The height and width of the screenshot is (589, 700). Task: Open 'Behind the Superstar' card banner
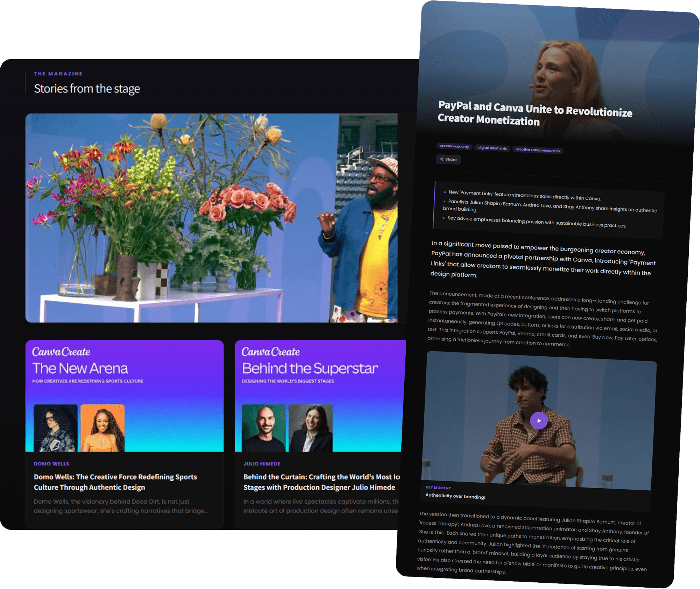click(320, 395)
